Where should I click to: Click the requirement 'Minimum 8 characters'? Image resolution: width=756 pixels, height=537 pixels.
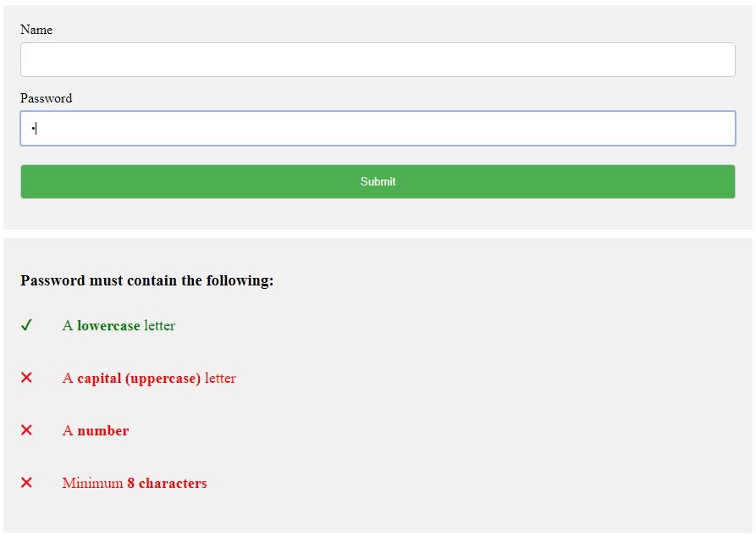click(x=134, y=483)
